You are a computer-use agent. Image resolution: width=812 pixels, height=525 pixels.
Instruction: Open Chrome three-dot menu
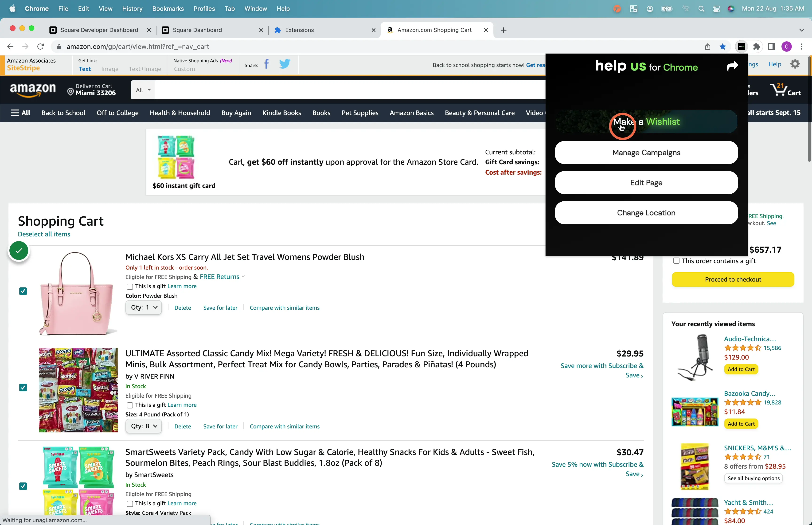point(801,47)
